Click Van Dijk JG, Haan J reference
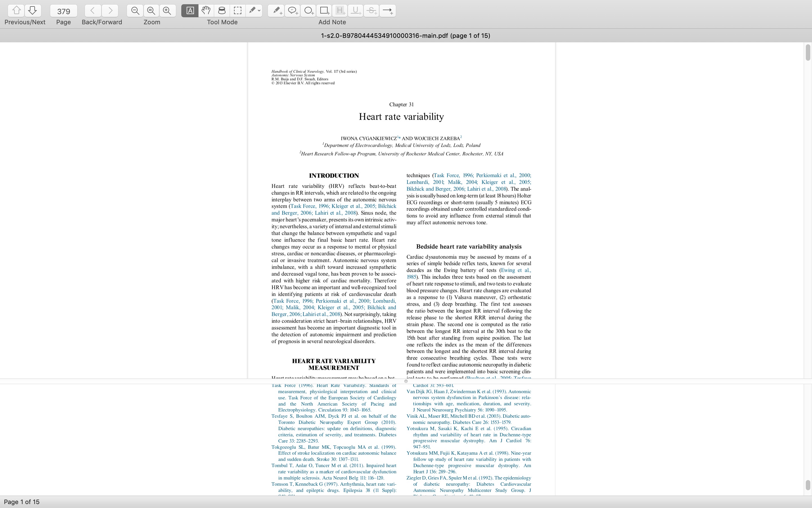This screenshot has height=508, width=812. click(469, 400)
